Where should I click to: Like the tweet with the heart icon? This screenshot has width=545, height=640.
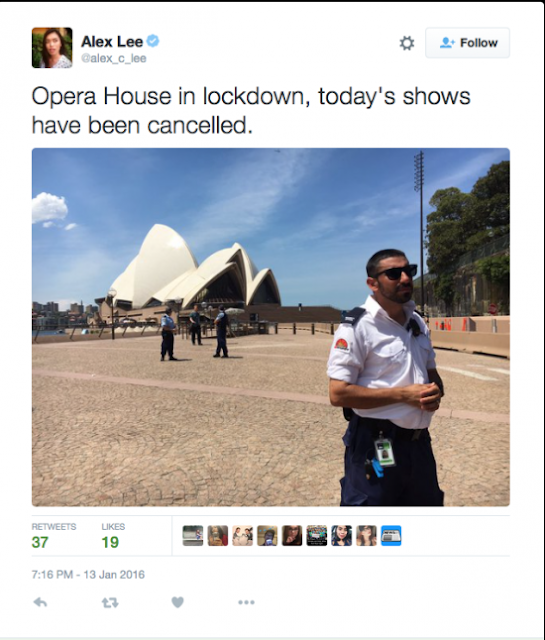(x=178, y=602)
